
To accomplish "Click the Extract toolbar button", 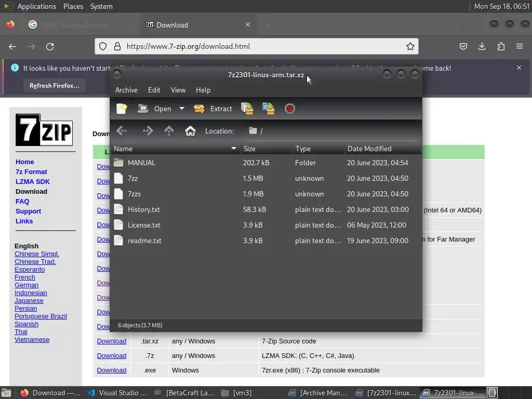I will (212, 109).
